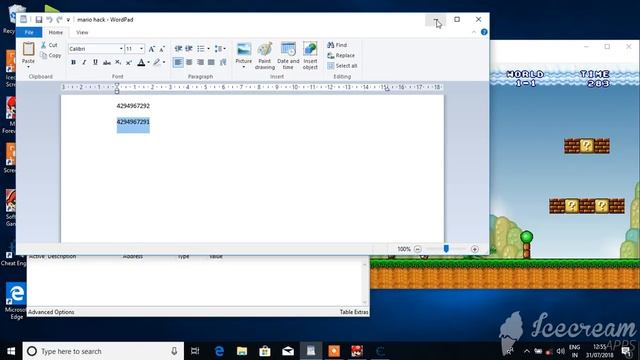Toggle superscript formatting

pyautogui.click(x=129, y=62)
